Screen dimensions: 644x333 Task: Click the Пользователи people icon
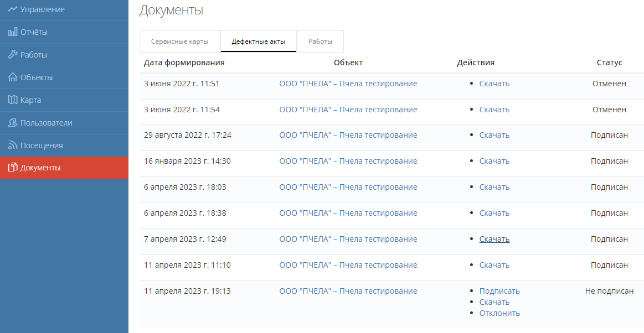13,123
